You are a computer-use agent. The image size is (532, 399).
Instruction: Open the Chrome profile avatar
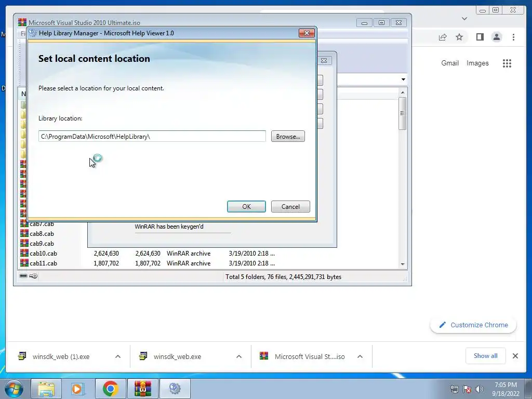point(496,37)
